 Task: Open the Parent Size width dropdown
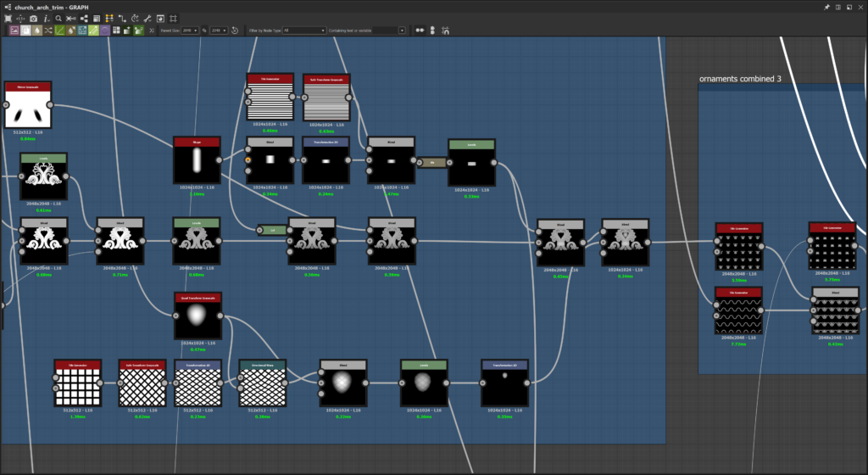coord(190,31)
